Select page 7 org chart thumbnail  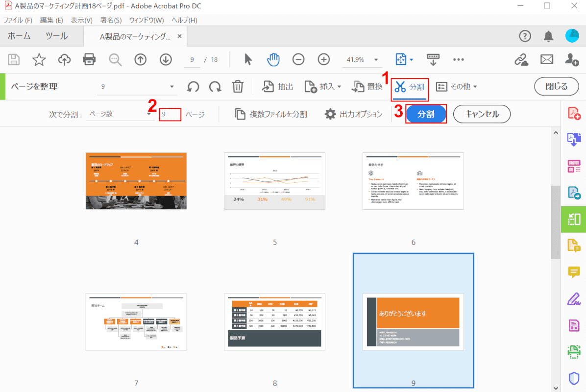click(x=136, y=322)
